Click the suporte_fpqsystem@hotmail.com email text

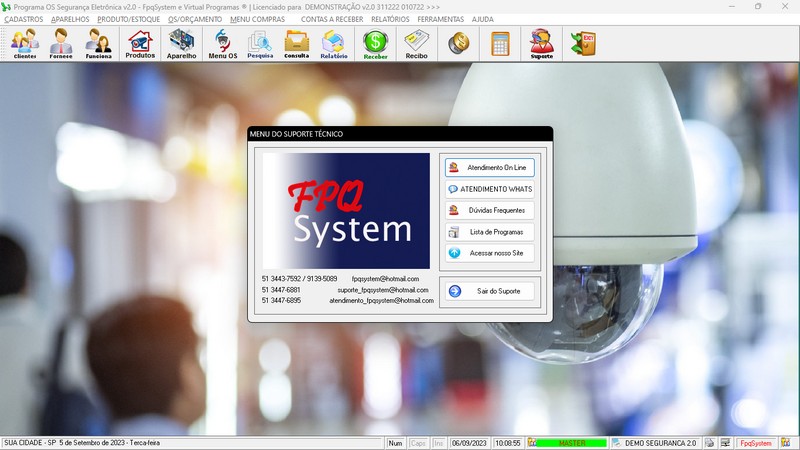click(x=383, y=290)
